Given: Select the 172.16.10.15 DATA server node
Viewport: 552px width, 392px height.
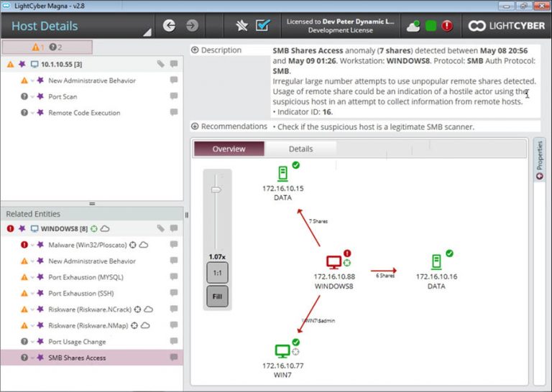Looking at the screenshot, I should coord(282,182).
